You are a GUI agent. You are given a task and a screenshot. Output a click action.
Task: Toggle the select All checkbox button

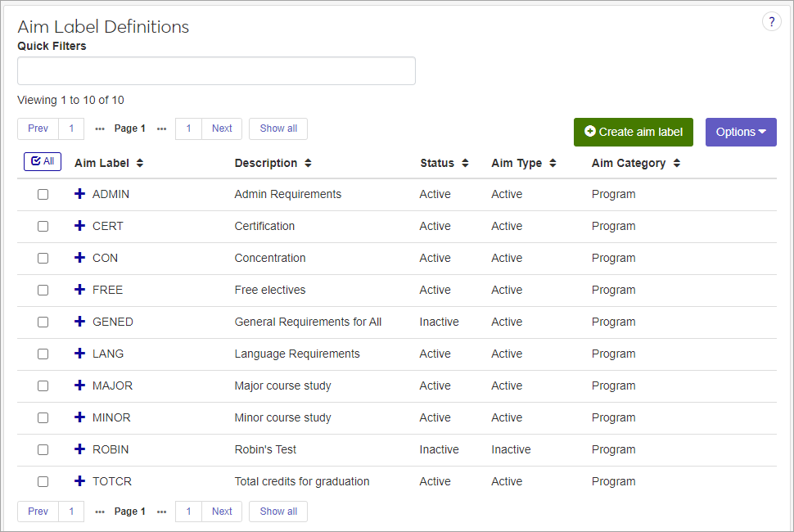pos(43,161)
